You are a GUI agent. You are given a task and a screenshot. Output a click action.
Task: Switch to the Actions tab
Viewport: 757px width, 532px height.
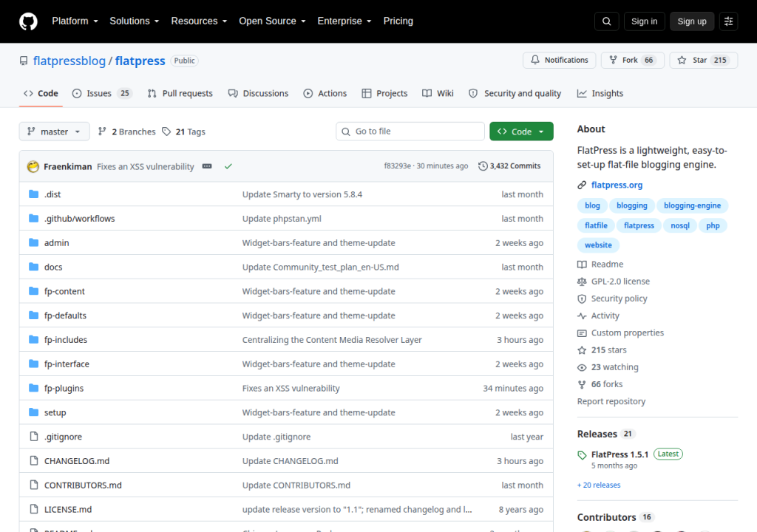(x=325, y=93)
